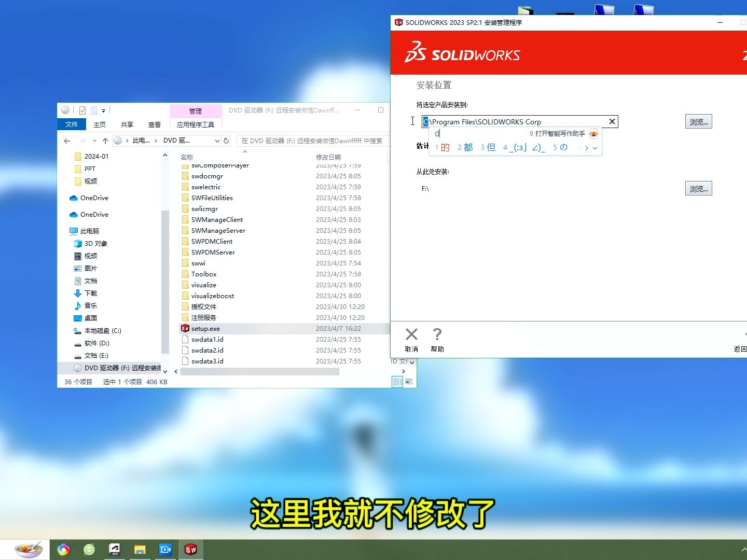
Task: Open the green circular browser taskbar icon
Action: 89,549
